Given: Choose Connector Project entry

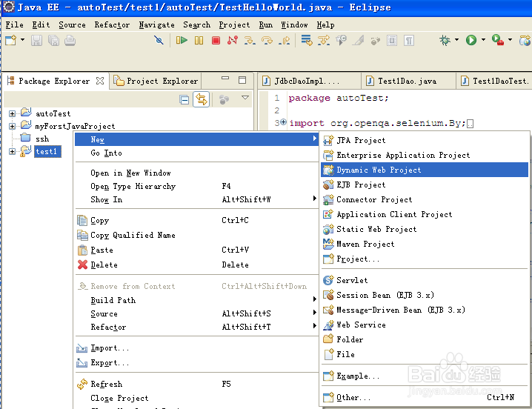Looking at the screenshot, I should click(x=424, y=199).
